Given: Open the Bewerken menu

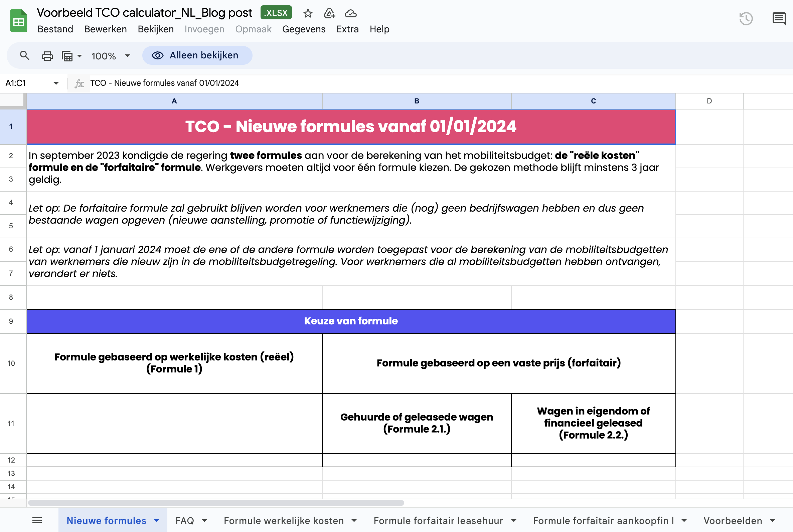Looking at the screenshot, I should click(106, 29).
